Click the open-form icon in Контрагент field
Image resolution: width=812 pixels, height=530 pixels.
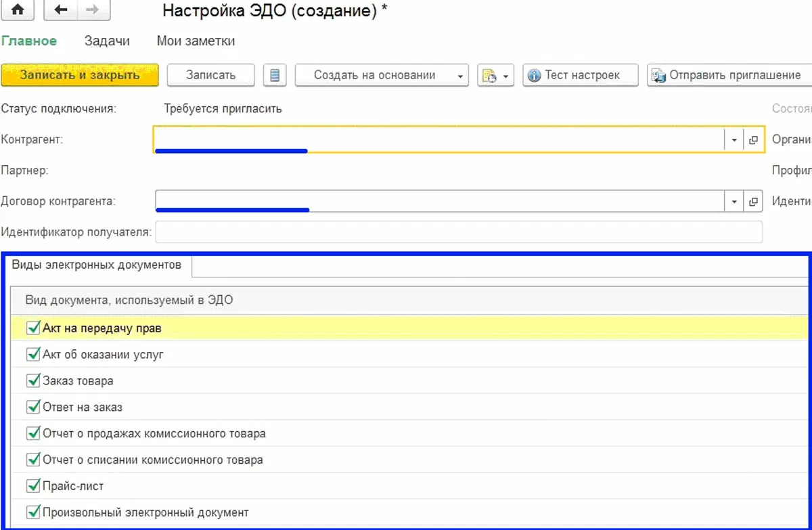(x=753, y=140)
